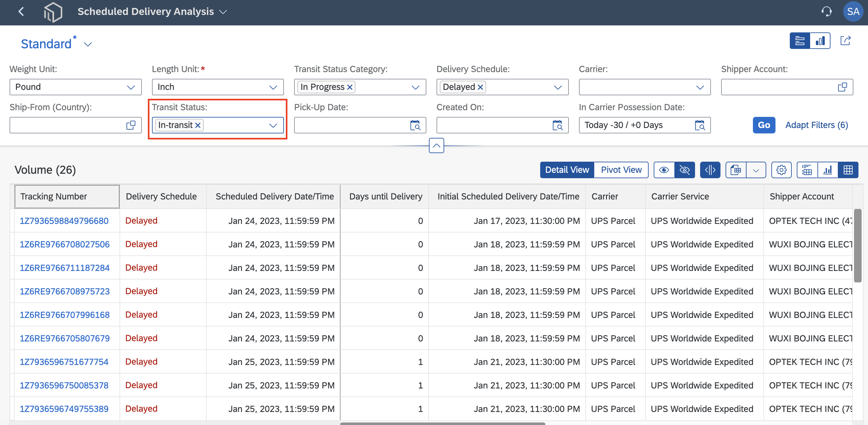Click the Scheduled Delivery Date/Time column header

(273, 197)
